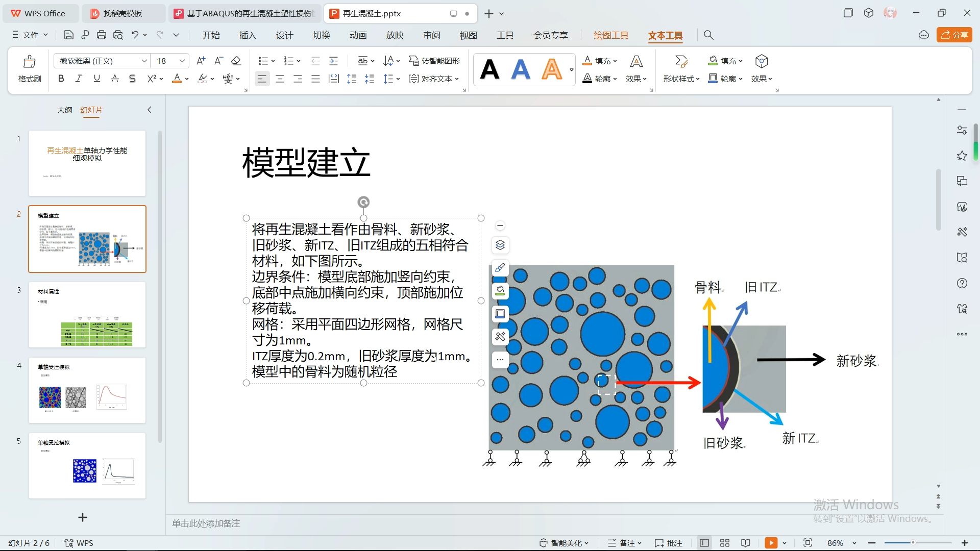The image size is (980, 551).
Task: Open the font name dropdown 微软雅黑
Action: (x=144, y=61)
